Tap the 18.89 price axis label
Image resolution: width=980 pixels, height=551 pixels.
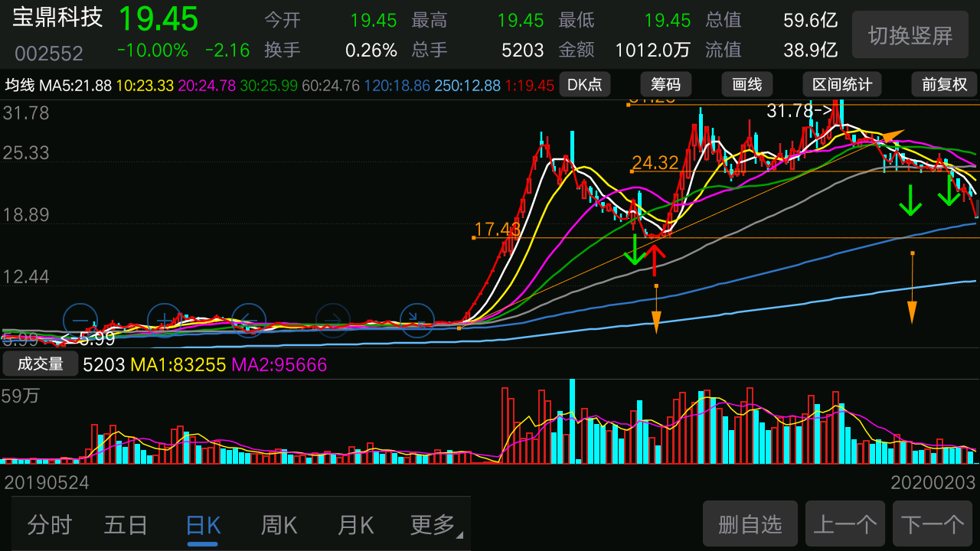click(26, 215)
